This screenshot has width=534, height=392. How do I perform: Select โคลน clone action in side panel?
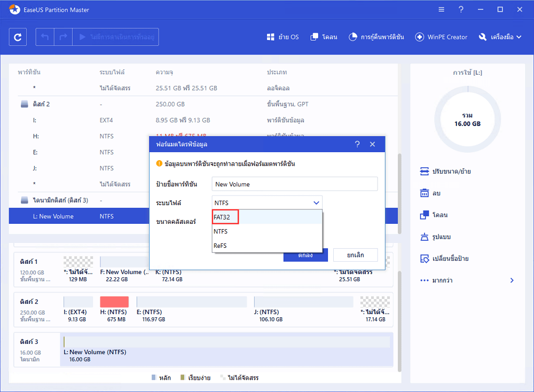(x=434, y=215)
